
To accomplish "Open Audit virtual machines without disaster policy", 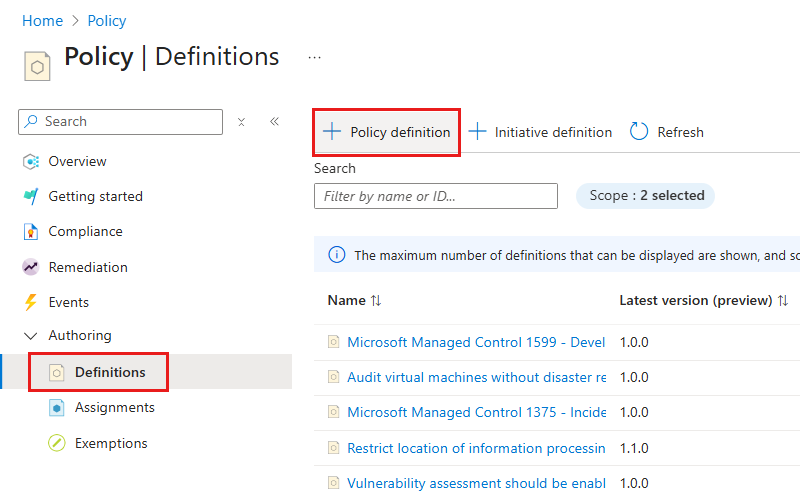I will [x=476, y=377].
